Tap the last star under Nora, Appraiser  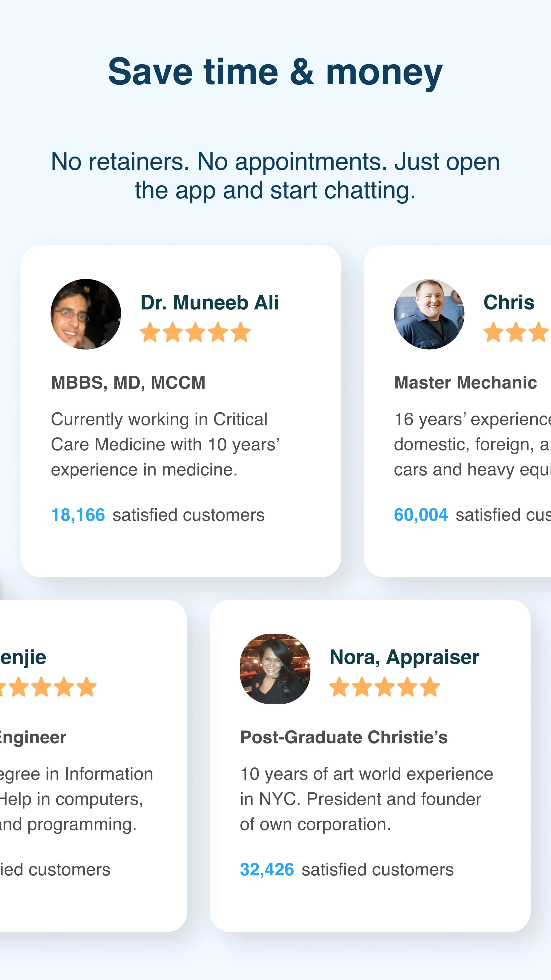click(430, 687)
